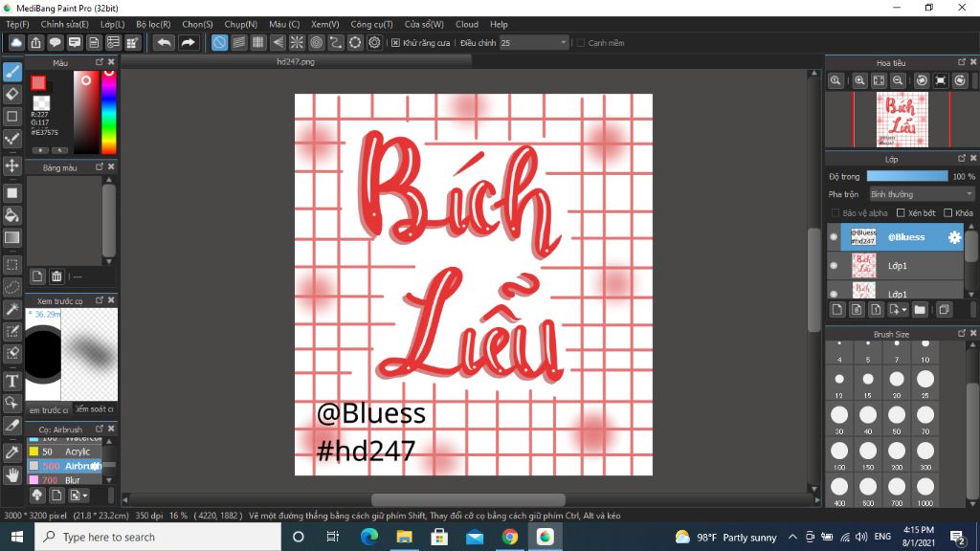The height and width of the screenshot is (551, 980).
Task: Open the Lớp(L) menu
Action: (x=113, y=24)
